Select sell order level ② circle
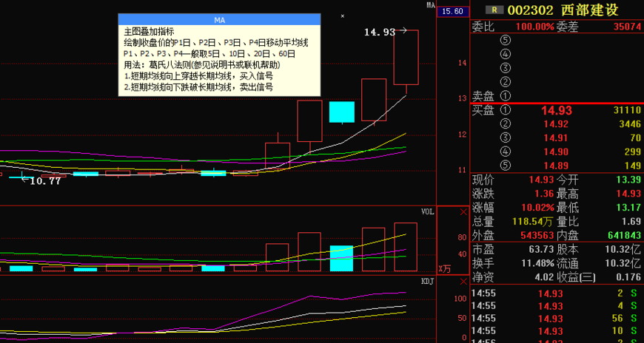Viewport: 644px width, 343px height. (x=506, y=82)
